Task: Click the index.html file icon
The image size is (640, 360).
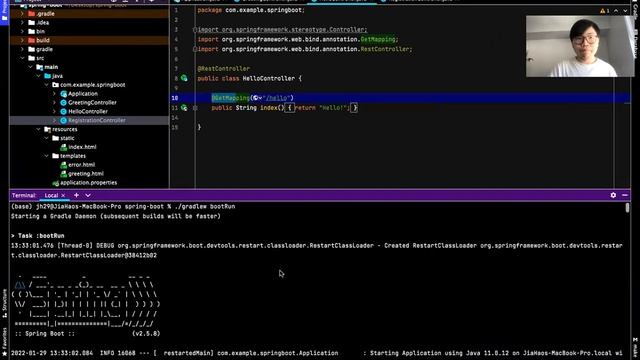Action: 64,147
